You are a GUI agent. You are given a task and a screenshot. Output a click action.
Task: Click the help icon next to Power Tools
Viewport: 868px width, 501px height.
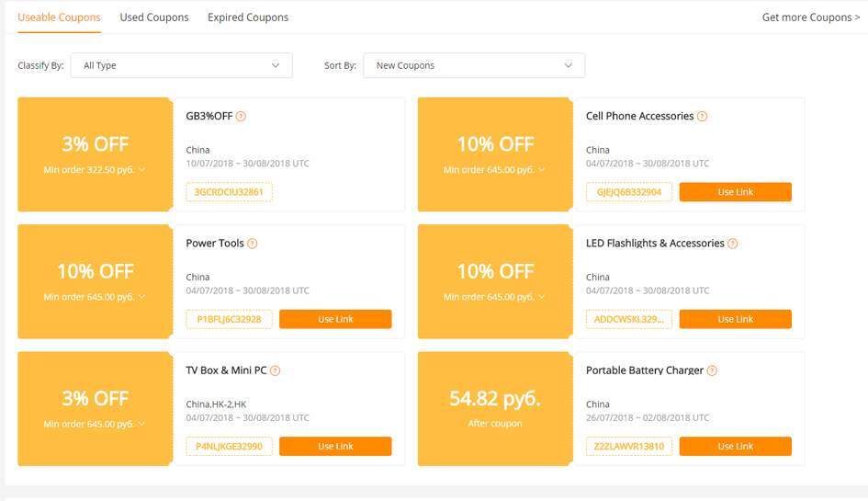tap(253, 244)
